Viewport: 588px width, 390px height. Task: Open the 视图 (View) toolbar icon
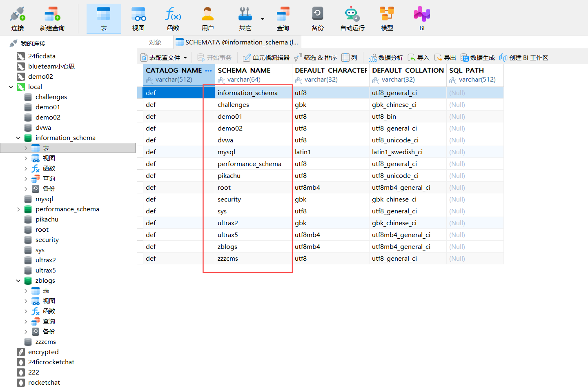point(138,19)
